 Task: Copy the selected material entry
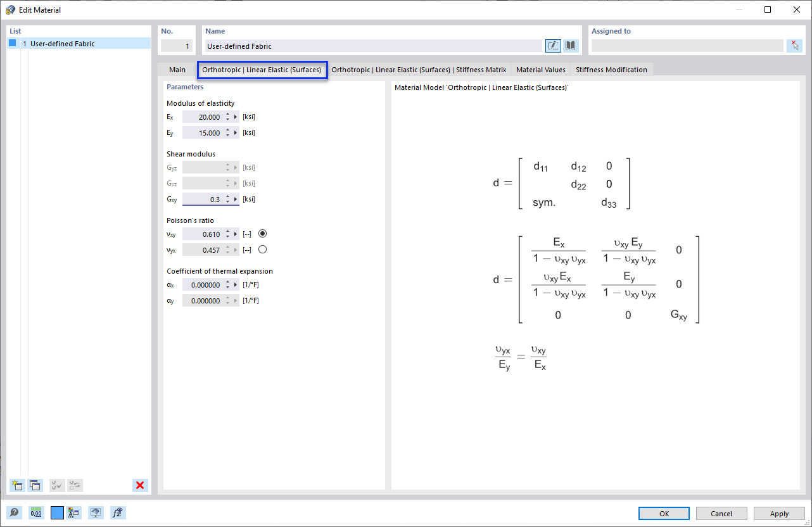(x=35, y=485)
